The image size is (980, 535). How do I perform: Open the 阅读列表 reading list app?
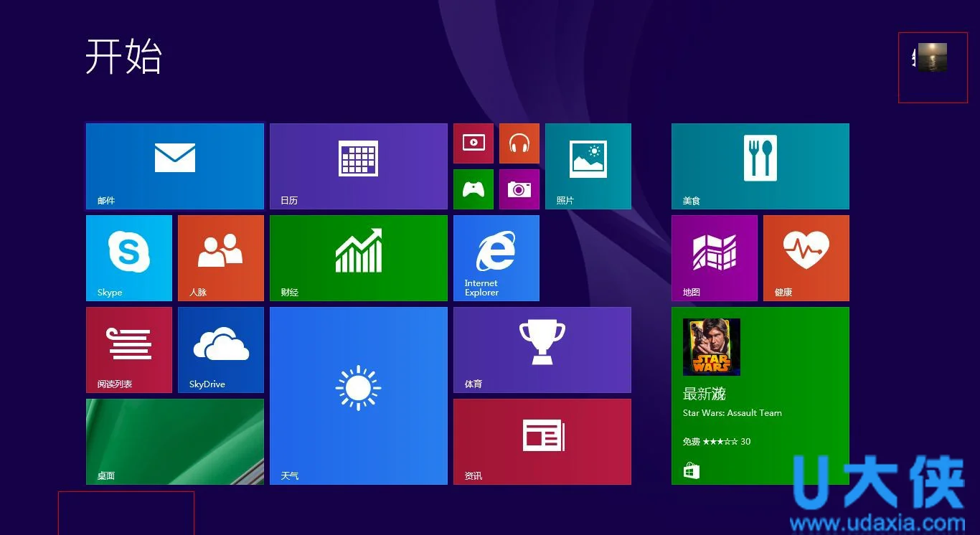point(128,349)
